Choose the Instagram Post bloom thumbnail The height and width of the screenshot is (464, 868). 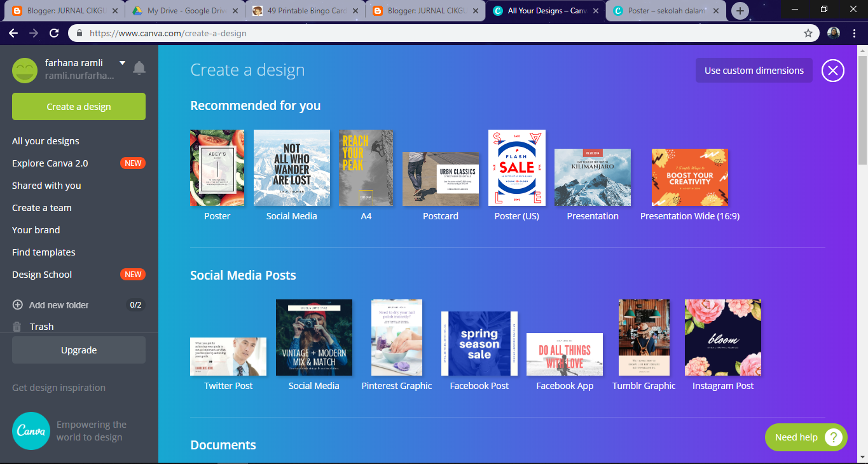coord(723,338)
